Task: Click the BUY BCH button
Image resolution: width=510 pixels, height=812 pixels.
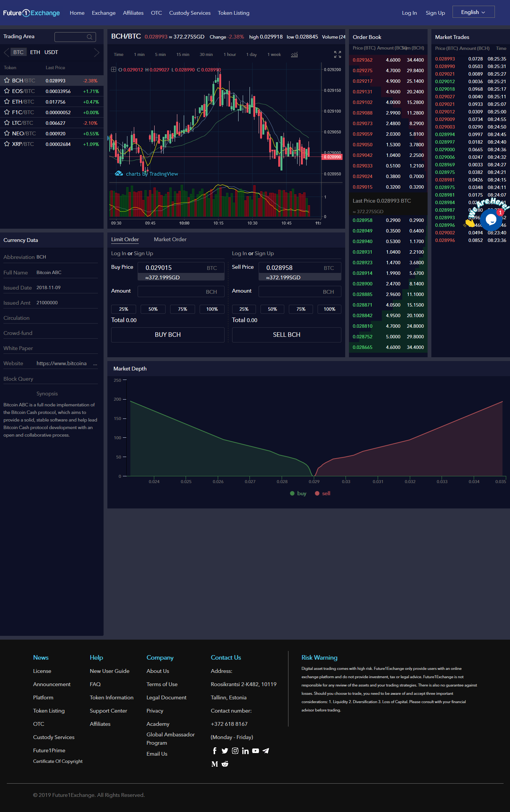Action: [168, 335]
